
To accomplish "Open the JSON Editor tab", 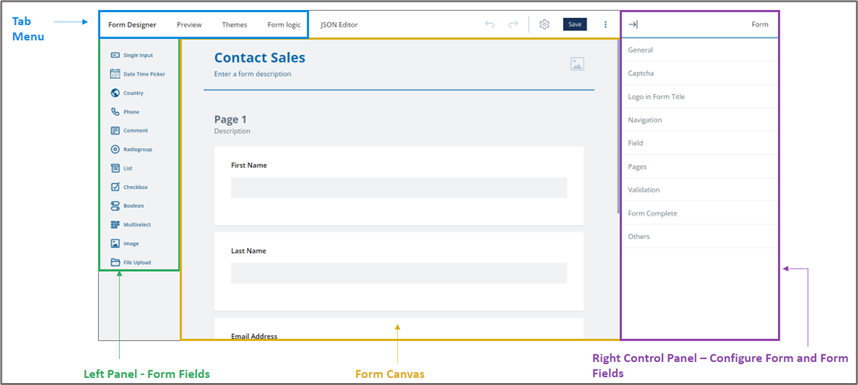I will (339, 25).
